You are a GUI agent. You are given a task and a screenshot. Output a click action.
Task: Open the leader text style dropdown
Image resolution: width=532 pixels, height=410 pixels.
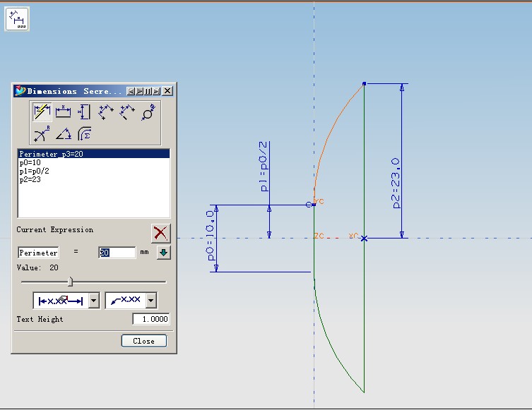150,301
